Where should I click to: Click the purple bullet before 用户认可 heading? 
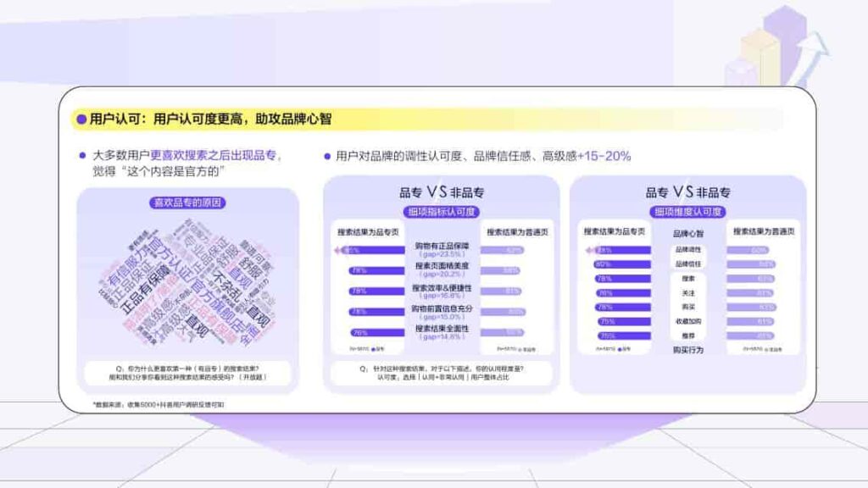coord(81,119)
